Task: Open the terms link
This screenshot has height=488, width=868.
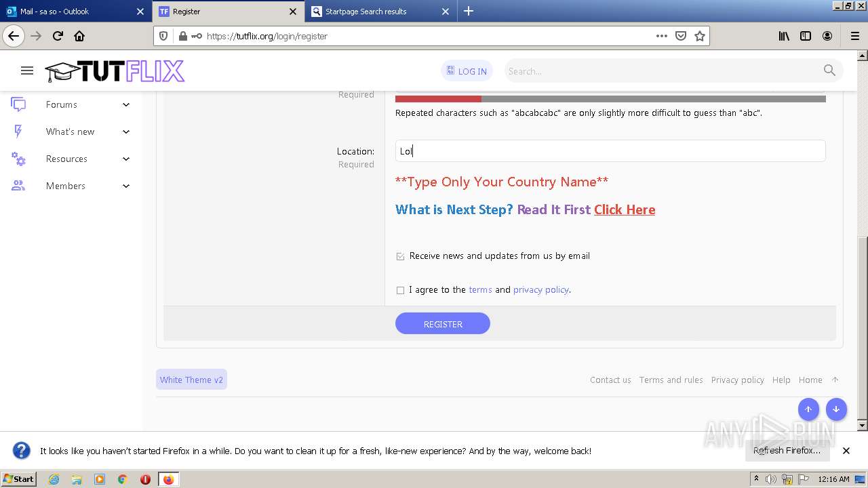Action: 480,289
